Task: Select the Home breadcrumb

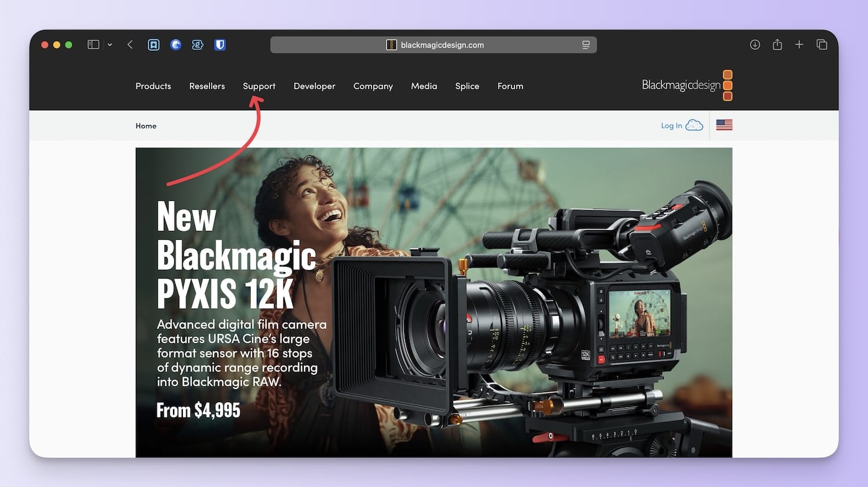Action: [x=146, y=126]
